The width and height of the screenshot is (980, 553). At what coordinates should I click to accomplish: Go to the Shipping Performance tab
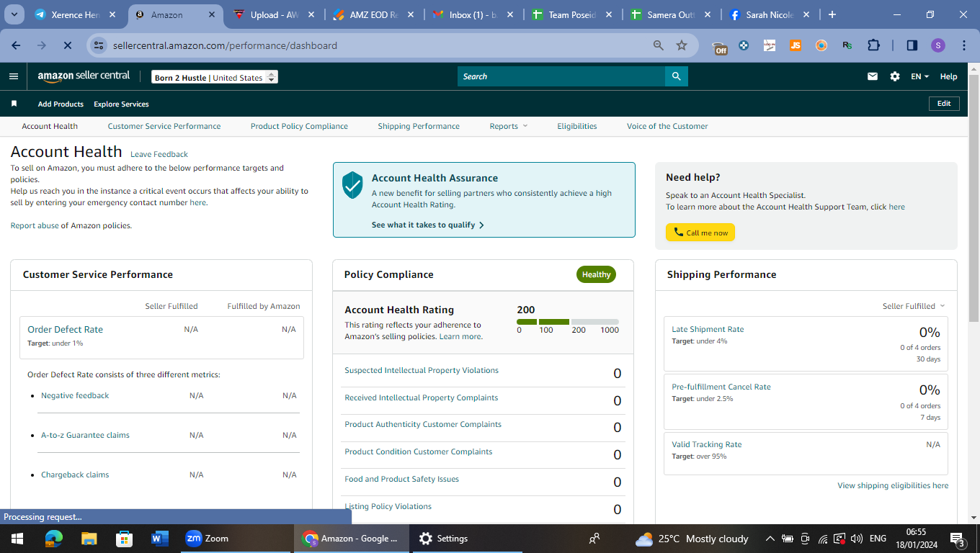[x=419, y=126]
